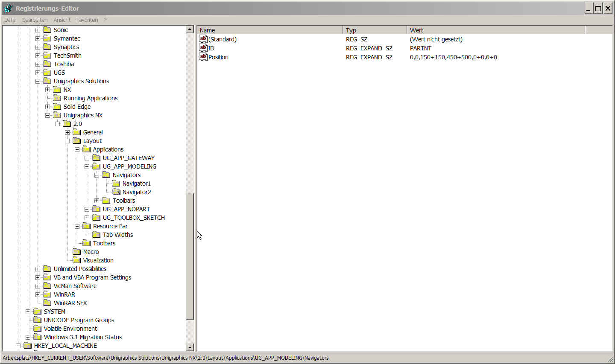The width and height of the screenshot is (615, 364).
Task: Click the Unigraphics Solutions folder icon
Action: (x=47, y=81)
